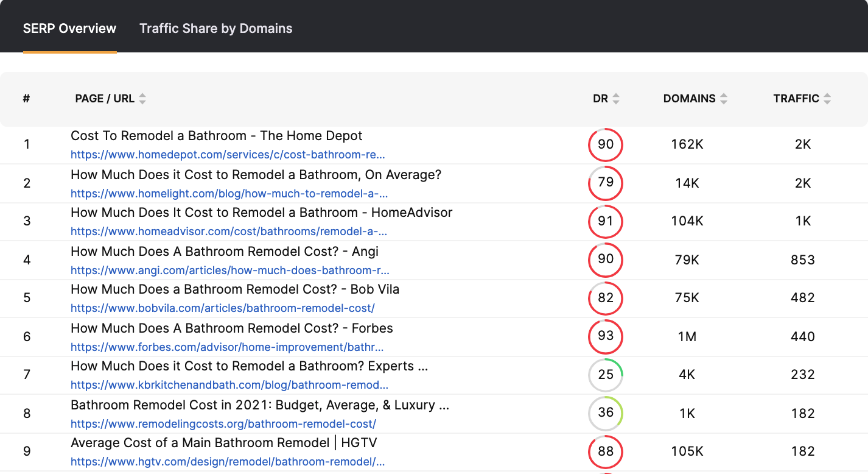Click the 104K domains value
This screenshot has width=868, height=474.
point(687,222)
